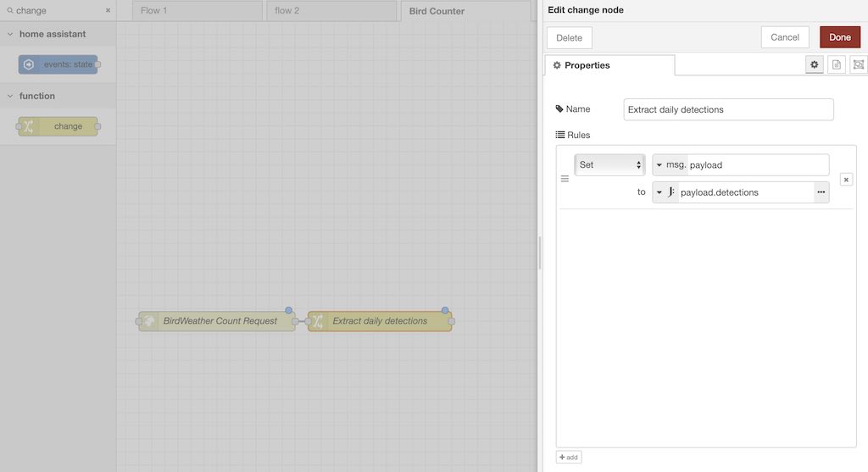Collapse the home assistant palette category
This screenshot has height=472, width=868.
click(58, 34)
